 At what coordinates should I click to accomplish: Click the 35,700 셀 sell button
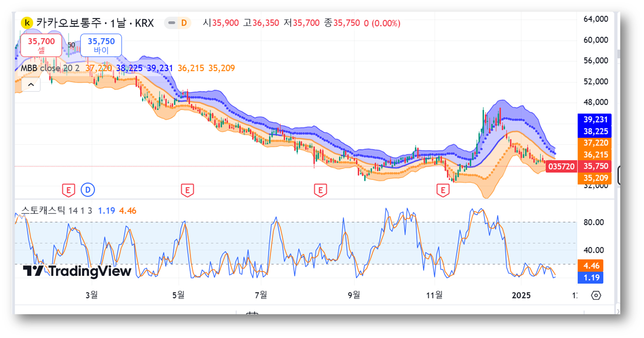41,45
